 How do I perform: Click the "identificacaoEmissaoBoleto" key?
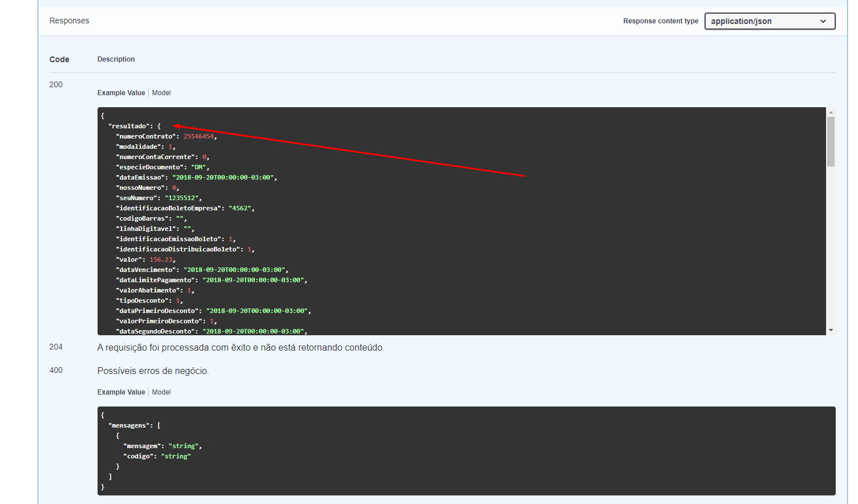[x=168, y=239]
